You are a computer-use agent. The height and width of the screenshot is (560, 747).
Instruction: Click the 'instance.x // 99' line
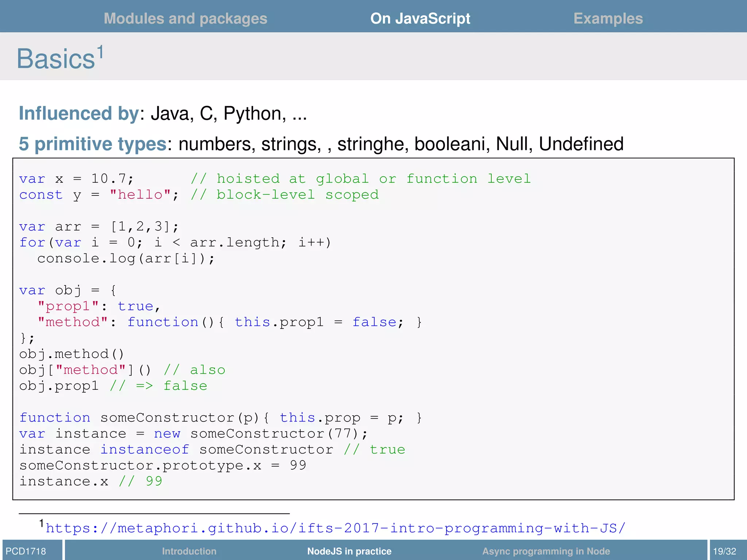pos(90,482)
